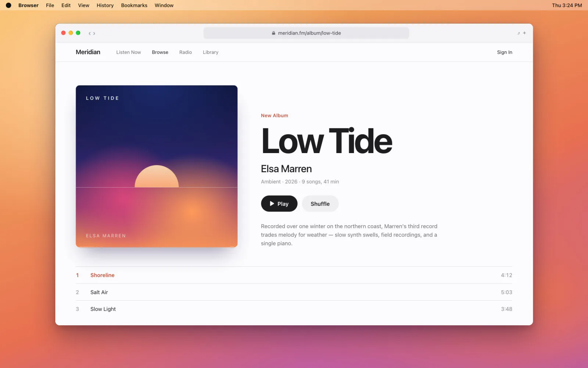Click the Ambient genre and year line

point(300,182)
